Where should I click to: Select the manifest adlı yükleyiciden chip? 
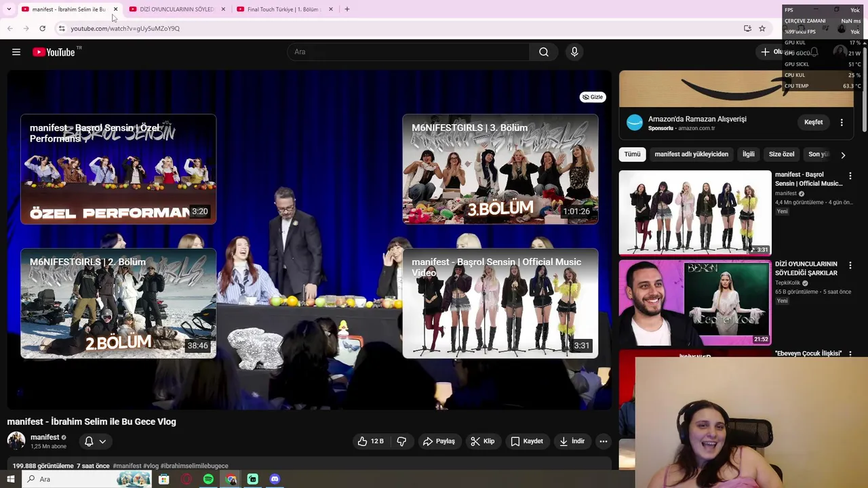pos(691,155)
